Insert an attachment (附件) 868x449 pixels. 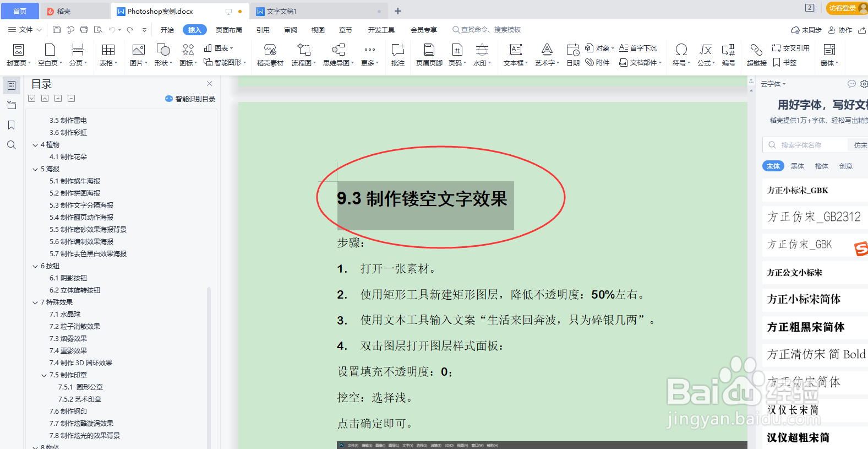pyautogui.click(x=597, y=62)
